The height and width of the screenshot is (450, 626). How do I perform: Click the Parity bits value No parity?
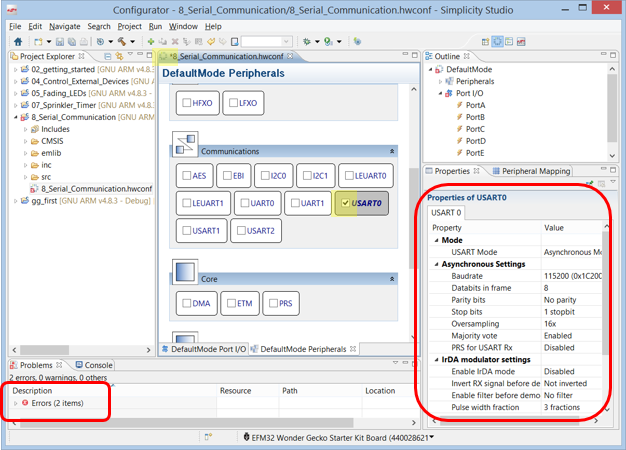(x=560, y=300)
